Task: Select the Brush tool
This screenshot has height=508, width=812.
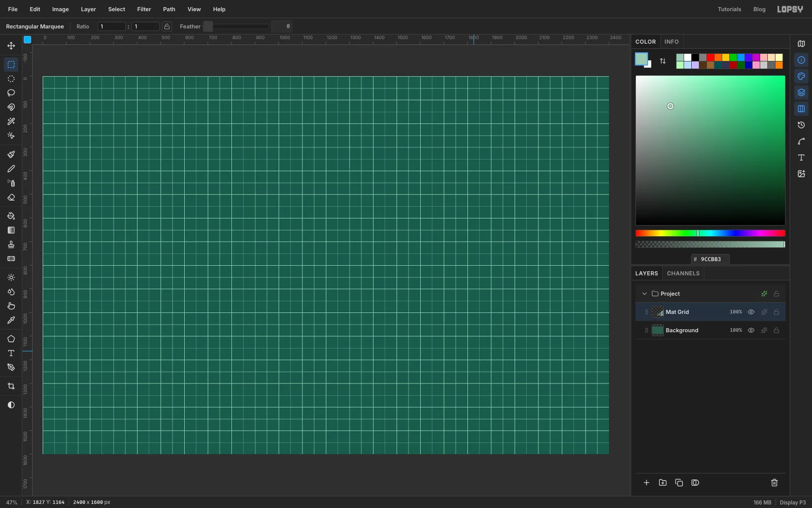Action: [x=11, y=154]
